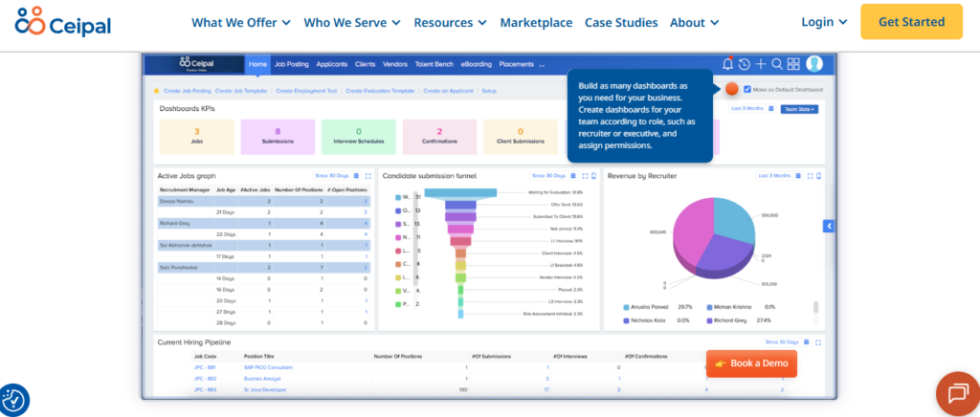Image resolution: width=980 pixels, height=417 pixels.
Task: Select the Applicants tab
Action: click(x=332, y=64)
